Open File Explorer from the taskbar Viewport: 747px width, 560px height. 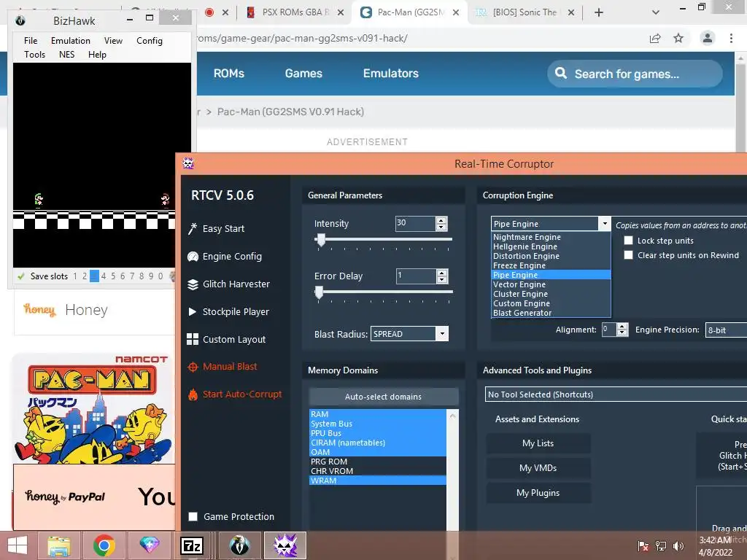(59, 545)
